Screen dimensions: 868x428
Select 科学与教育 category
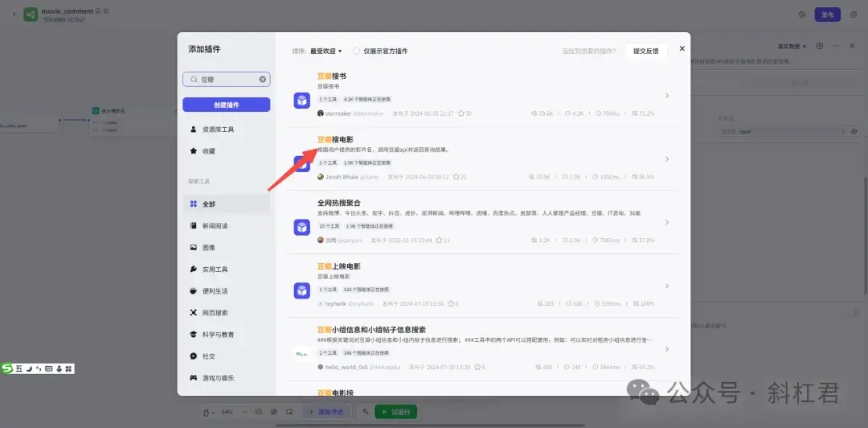click(x=227, y=335)
